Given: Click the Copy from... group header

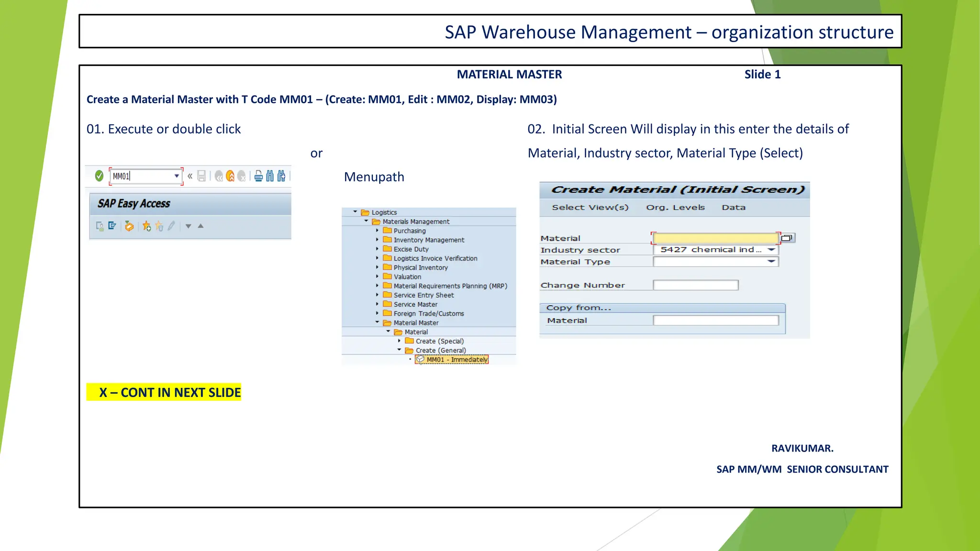Looking at the screenshot, I should (662, 308).
